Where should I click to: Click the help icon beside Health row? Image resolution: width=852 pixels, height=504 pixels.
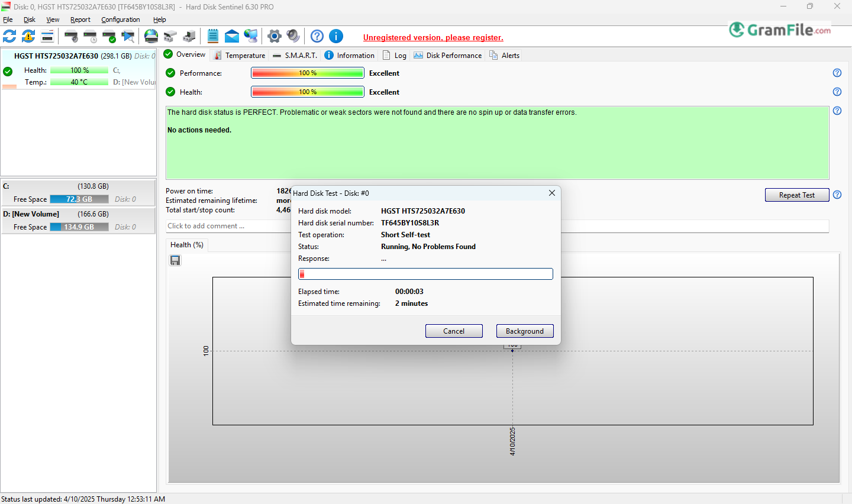pyautogui.click(x=837, y=92)
